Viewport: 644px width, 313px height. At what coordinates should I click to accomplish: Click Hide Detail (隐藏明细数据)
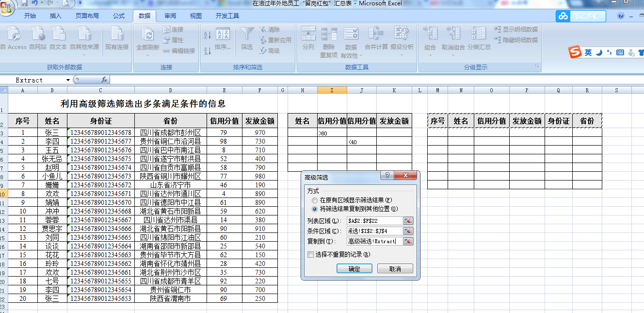pyautogui.click(x=516, y=40)
